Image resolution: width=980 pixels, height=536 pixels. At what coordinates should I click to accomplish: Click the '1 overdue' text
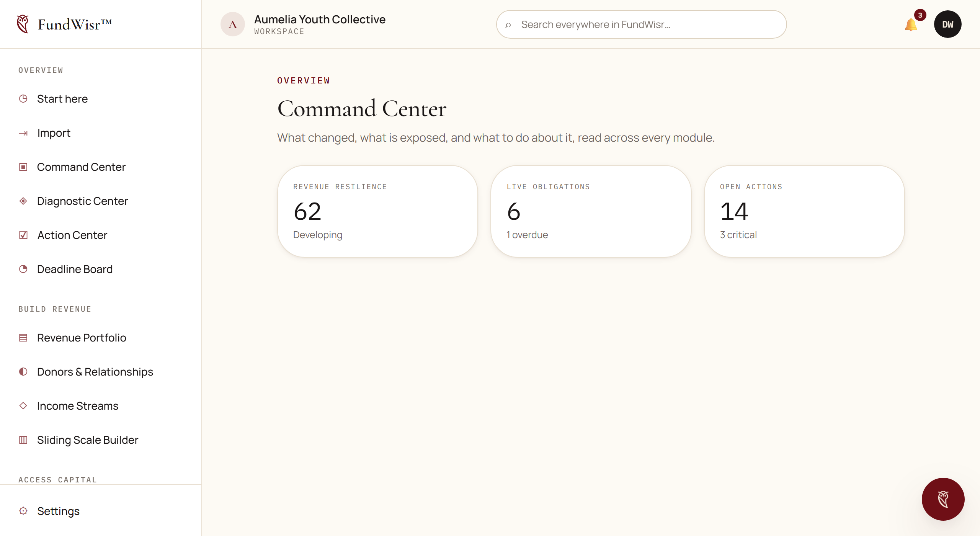[x=527, y=235]
